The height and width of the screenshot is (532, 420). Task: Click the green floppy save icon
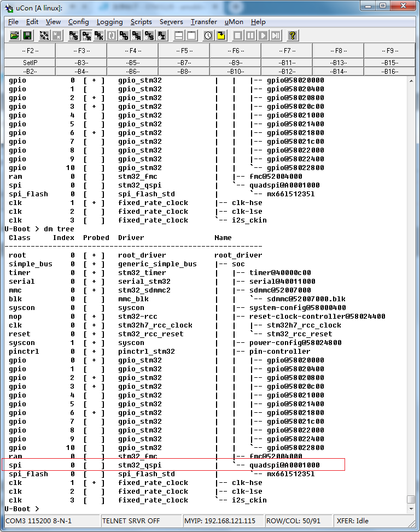(27, 36)
